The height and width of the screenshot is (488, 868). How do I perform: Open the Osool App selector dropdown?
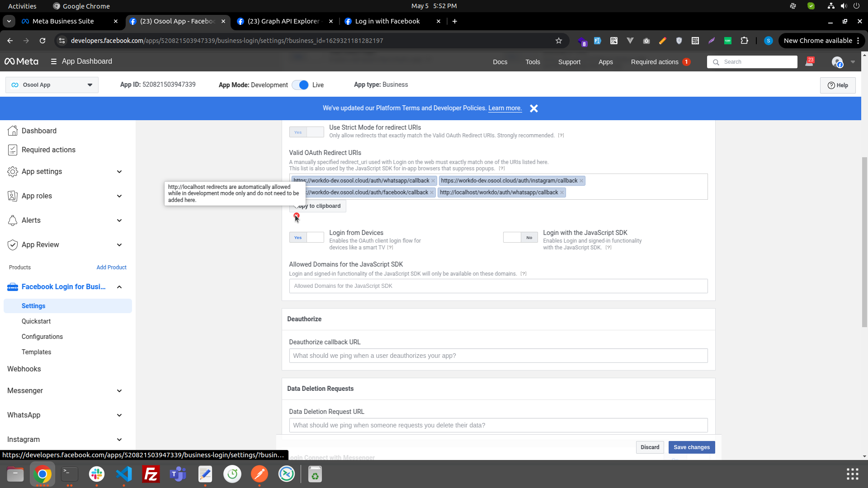(x=52, y=85)
